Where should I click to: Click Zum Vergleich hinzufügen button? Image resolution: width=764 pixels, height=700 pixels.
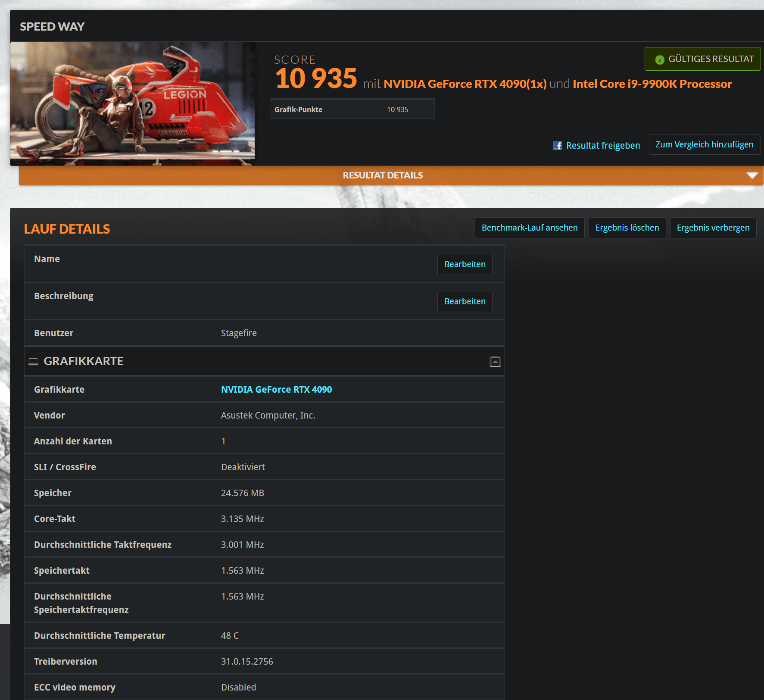(704, 144)
